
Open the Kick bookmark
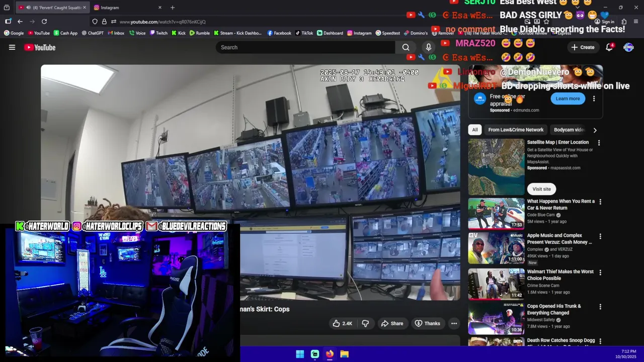[179, 33]
